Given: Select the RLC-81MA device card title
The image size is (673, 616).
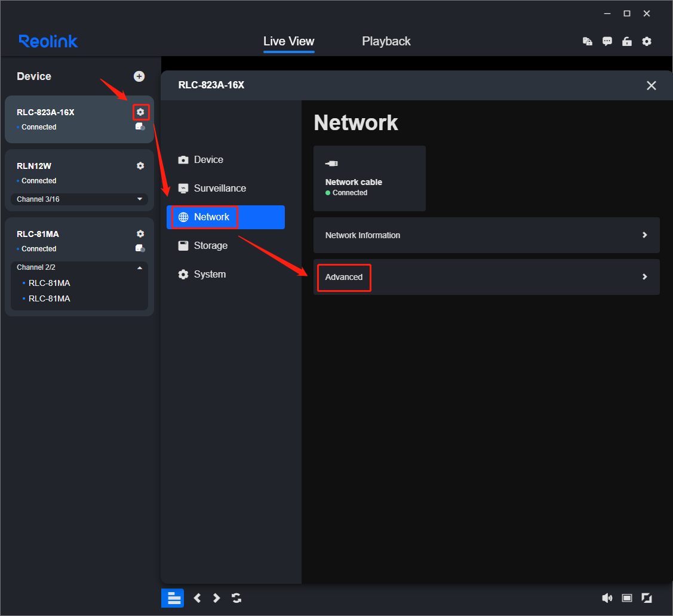Looking at the screenshot, I should [38, 234].
